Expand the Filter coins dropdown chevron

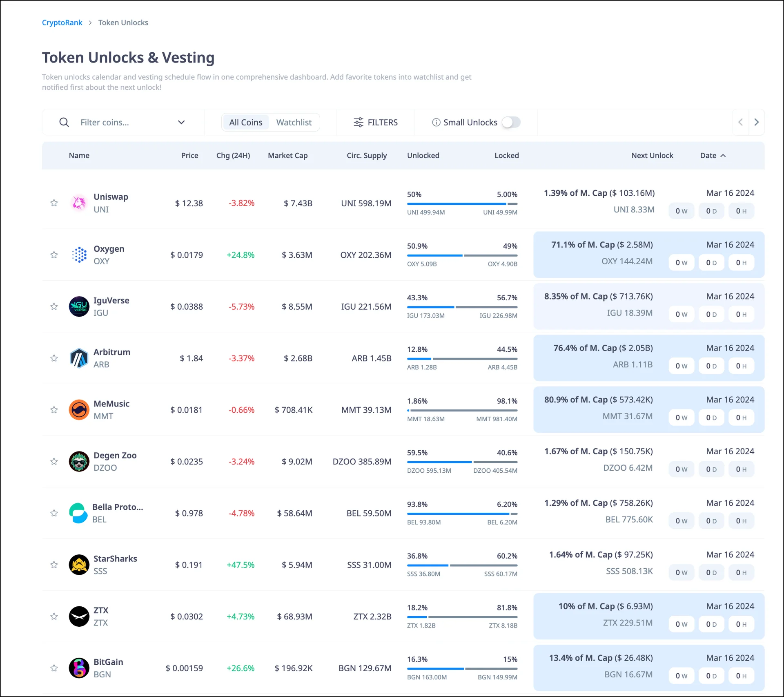[x=181, y=122]
